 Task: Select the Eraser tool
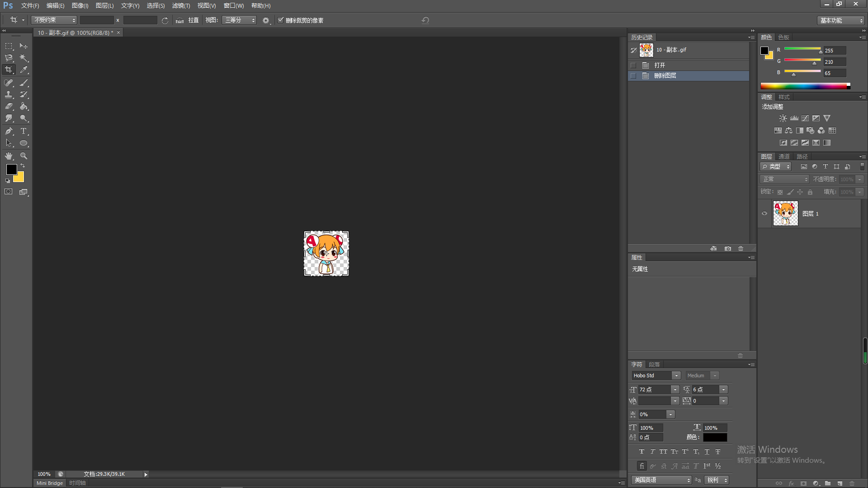pyautogui.click(x=9, y=106)
